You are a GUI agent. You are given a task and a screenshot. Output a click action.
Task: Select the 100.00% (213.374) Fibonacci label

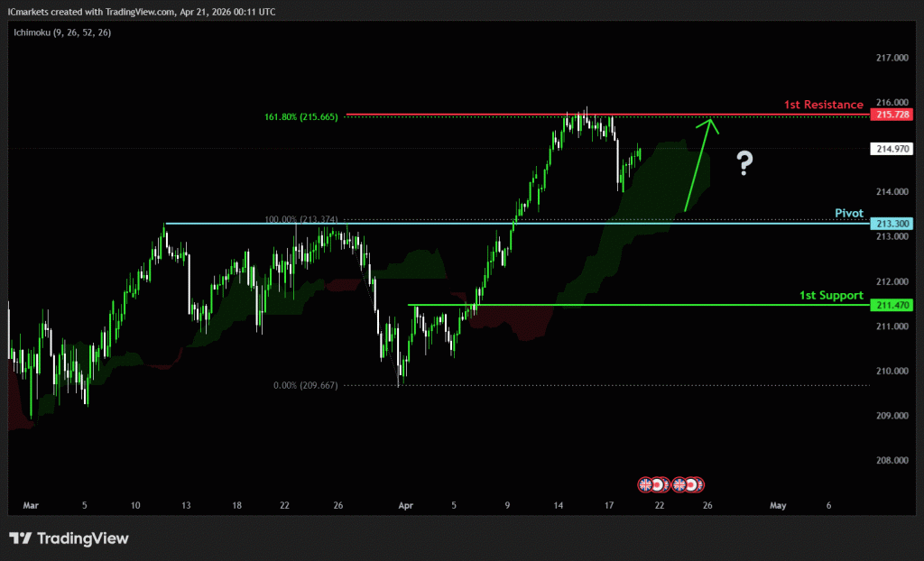coord(301,219)
